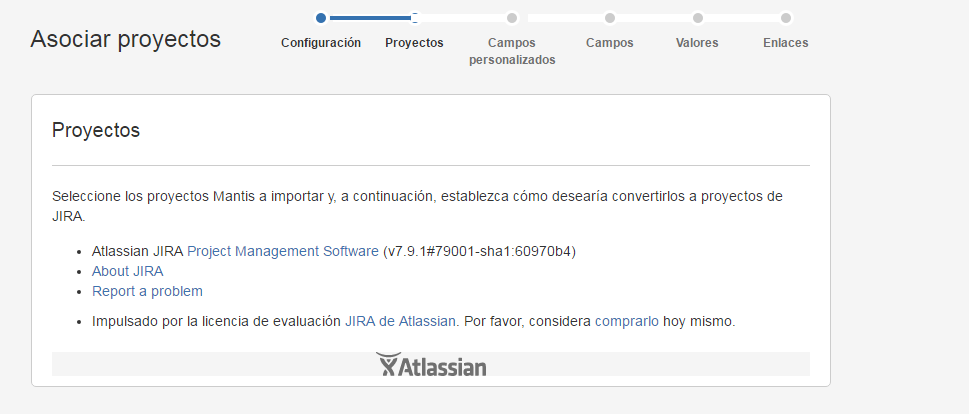Image resolution: width=969 pixels, height=414 pixels.
Task: Click the Seleccione los proyectos Mantis paragraph
Action: pos(417,206)
